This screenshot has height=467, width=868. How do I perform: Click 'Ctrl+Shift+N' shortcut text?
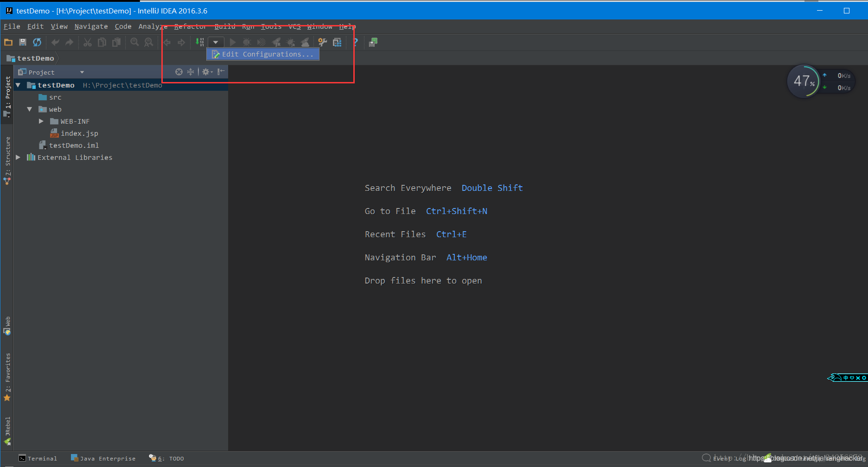click(456, 211)
